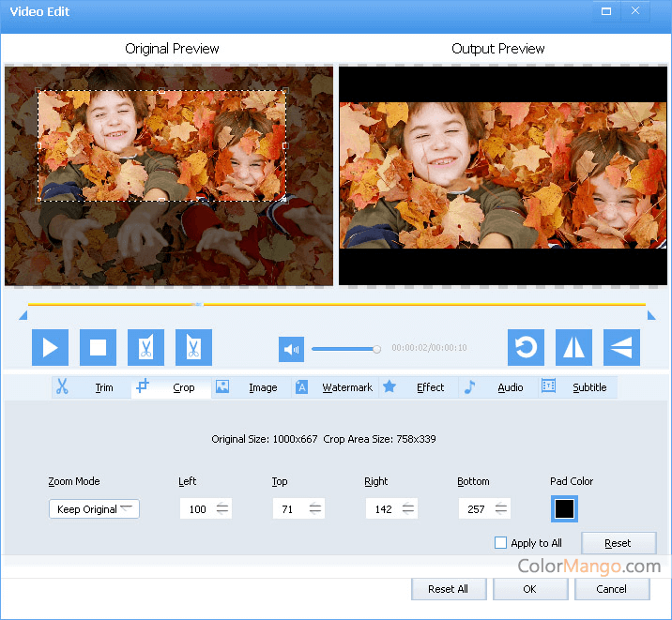Adjust the Right crop value stepper
Image resolution: width=672 pixels, height=620 pixels.
(x=408, y=508)
